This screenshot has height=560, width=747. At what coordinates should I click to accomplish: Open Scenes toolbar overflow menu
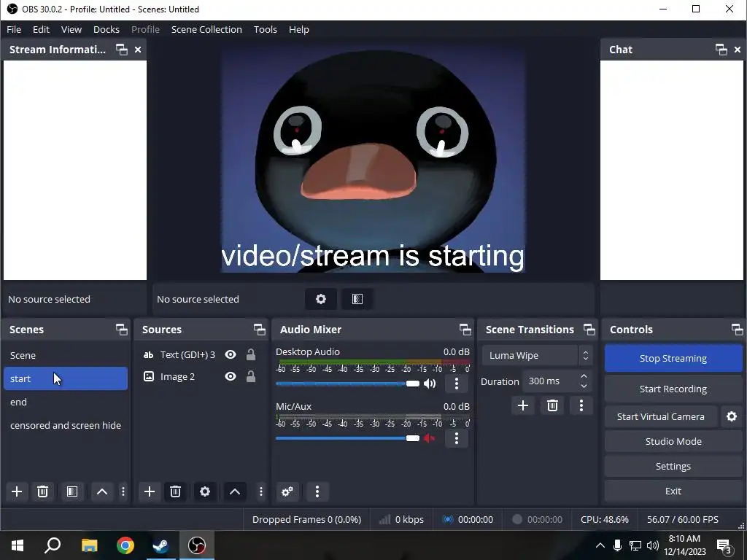123,491
